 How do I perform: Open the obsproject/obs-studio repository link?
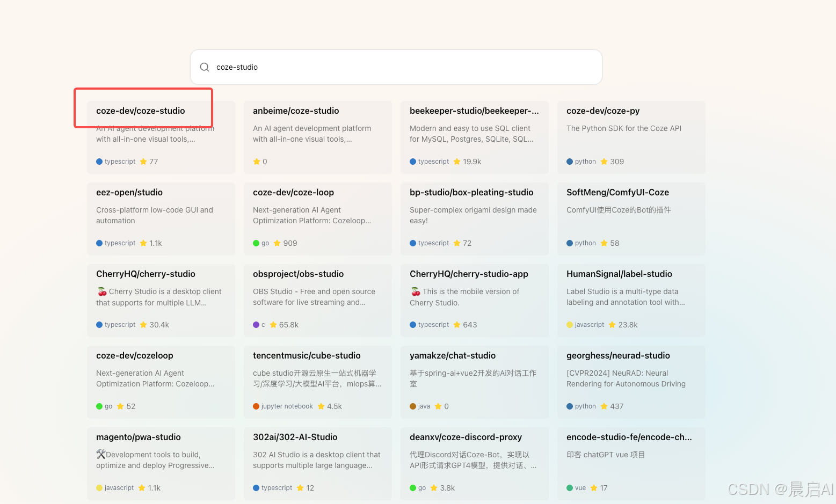pyautogui.click(x=298, y=274)
